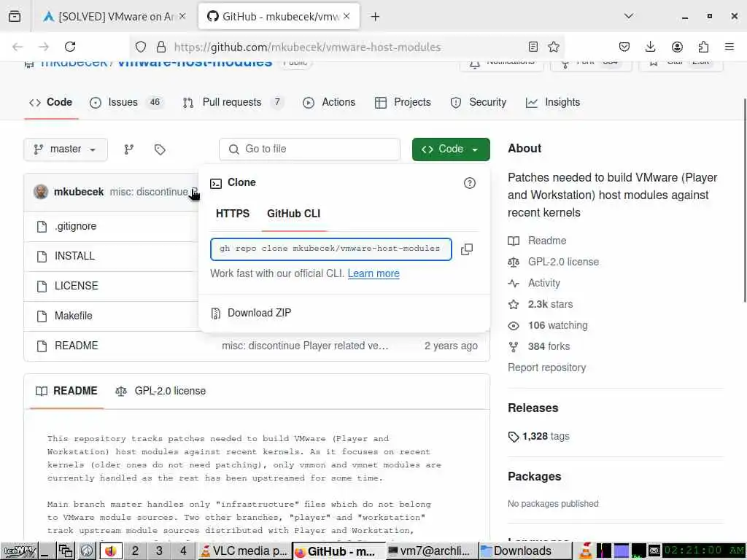The width and height of the screenshot is (747, 560).
Task: Copy the gh repo clone command
Action: click(x=467, y=249)
